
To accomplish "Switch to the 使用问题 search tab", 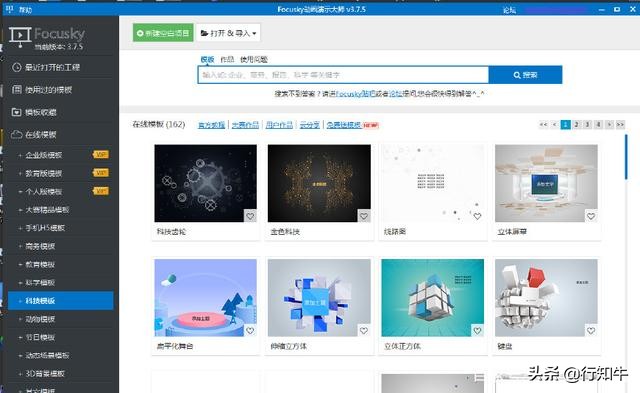I will (x=253, y=60).
